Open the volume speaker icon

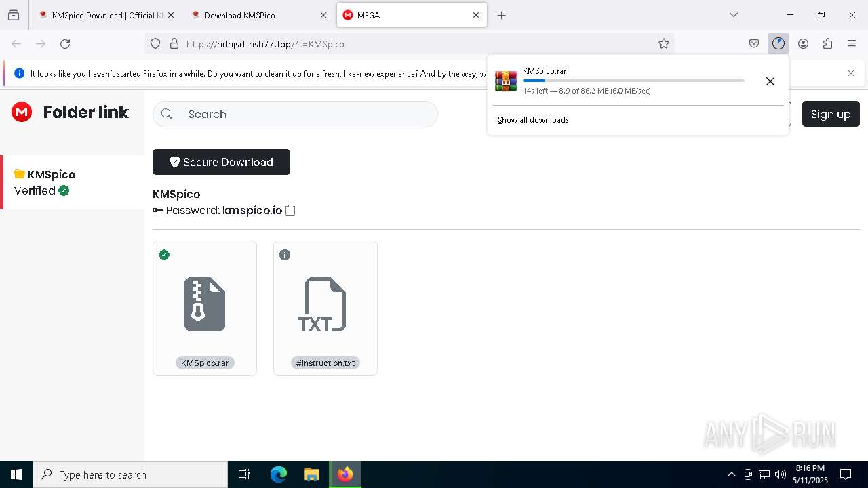pyautogui.click(x=781, y=474)
